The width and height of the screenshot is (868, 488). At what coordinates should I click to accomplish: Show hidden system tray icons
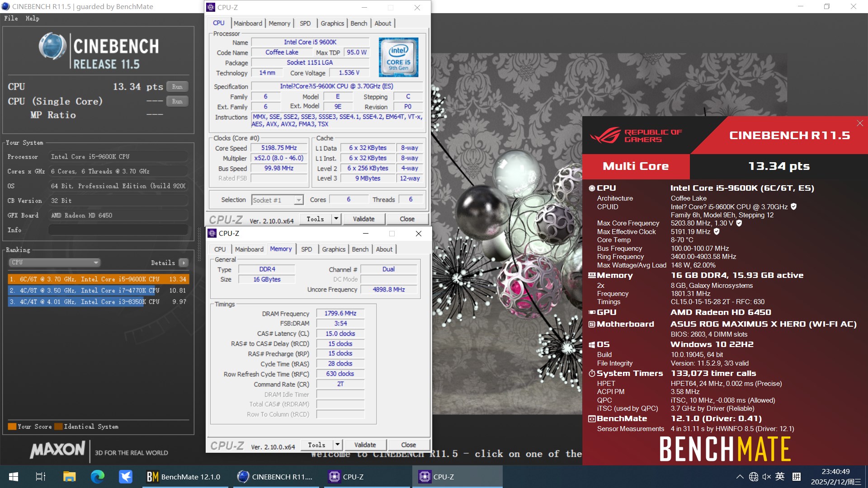click(x=740, y=477)
